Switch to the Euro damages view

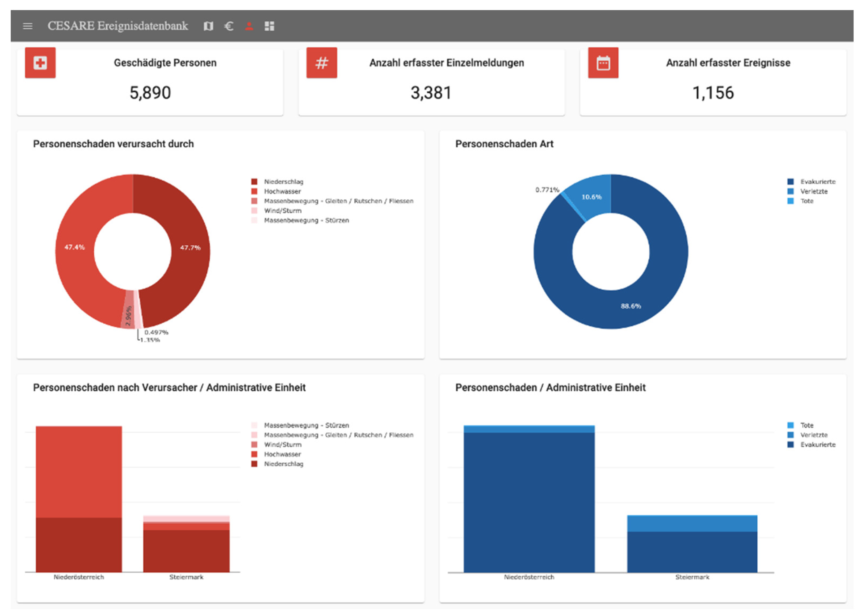tap(229, 26)
